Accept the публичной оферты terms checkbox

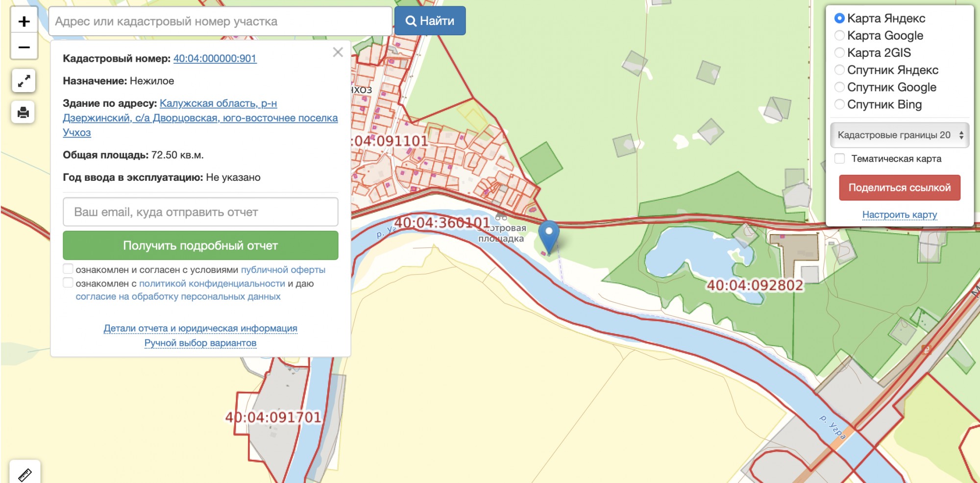pos(68,269)
